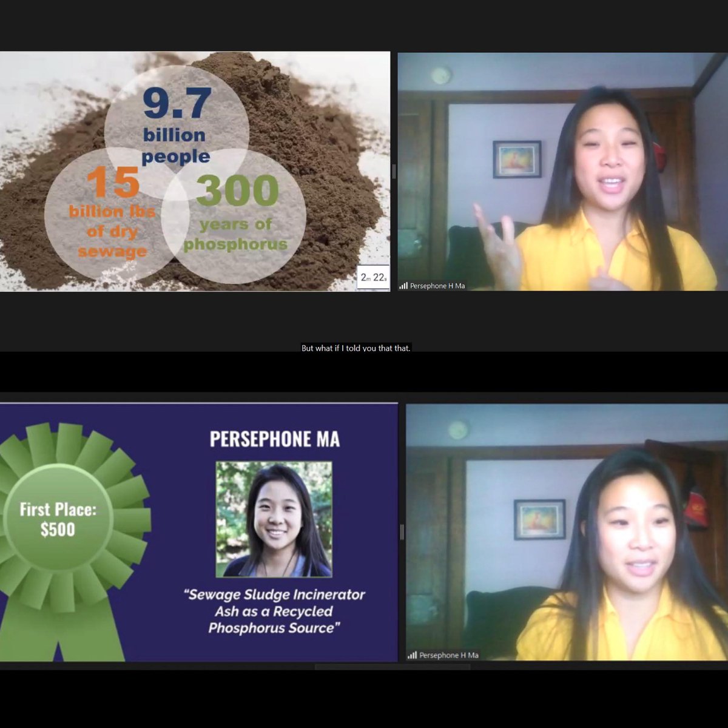Click the 'PERSEPHONE MA' heading
The image size is (728, 728).
click(x=275, y=439)
